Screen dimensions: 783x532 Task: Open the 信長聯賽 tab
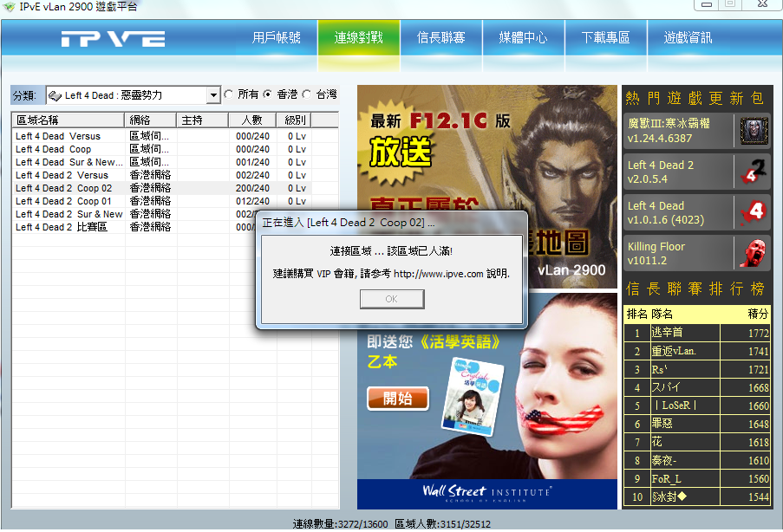pos(441,38)
